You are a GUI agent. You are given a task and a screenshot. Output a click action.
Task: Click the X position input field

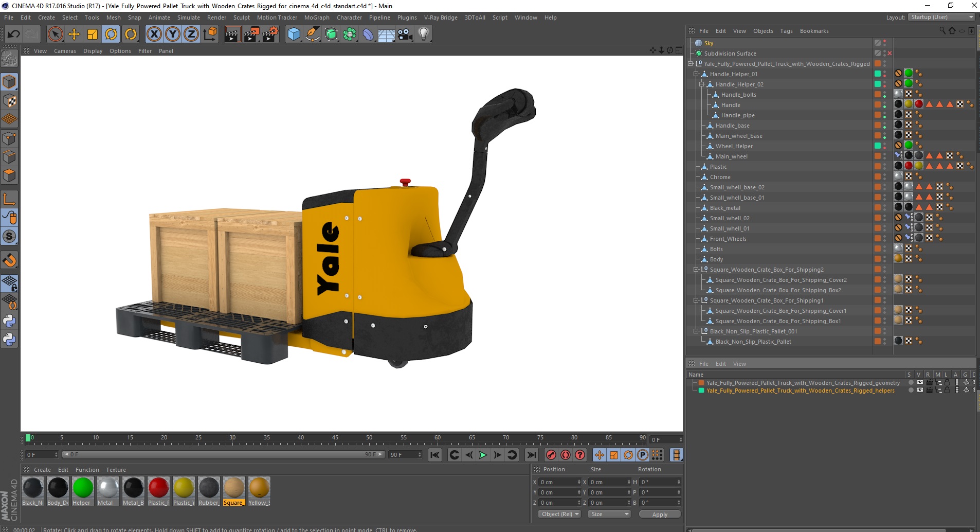tap(559, 482)
